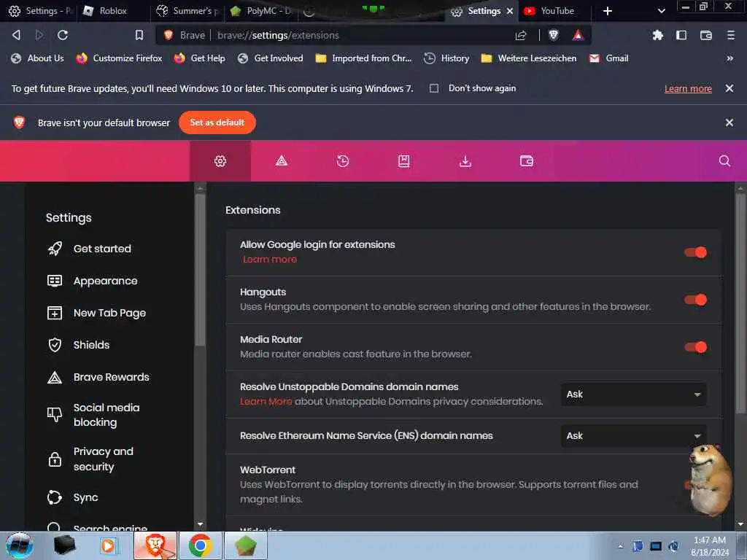Screen dimensions: 747x560
Task: Open the Customize Firefox bookmark
Action: point(120,58)
